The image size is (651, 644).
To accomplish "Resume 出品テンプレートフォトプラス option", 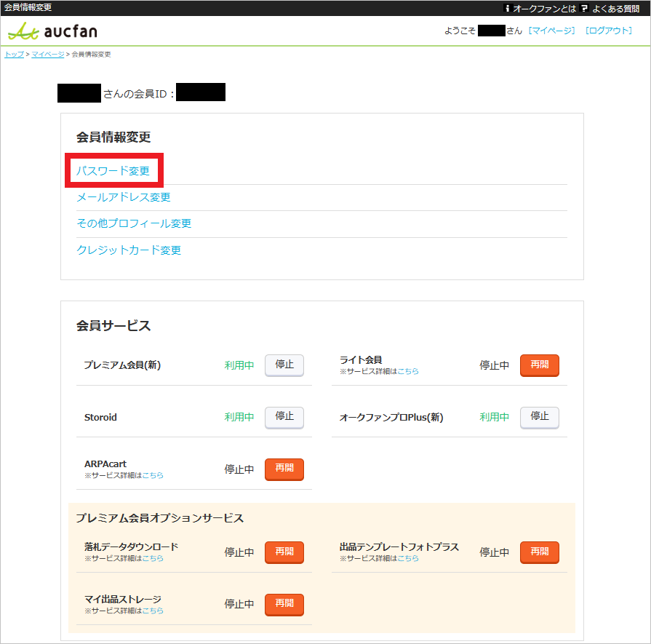I will click(539, 552).
